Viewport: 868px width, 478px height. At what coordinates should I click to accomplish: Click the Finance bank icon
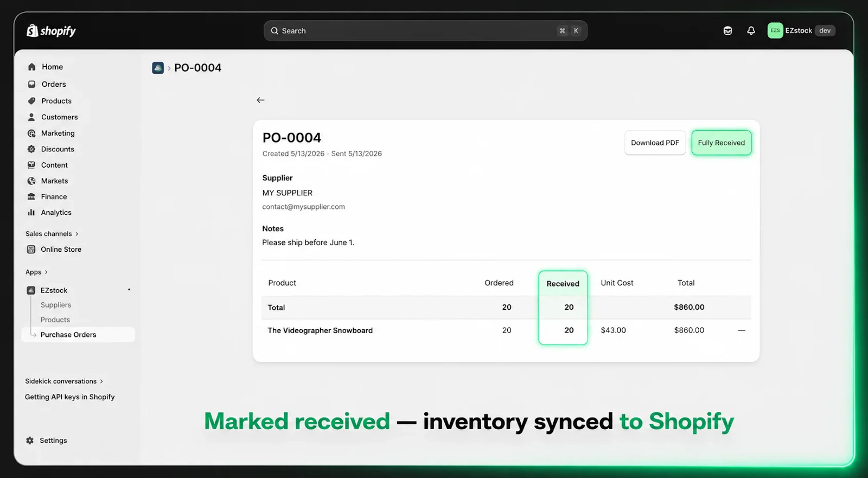click(31, 196)
